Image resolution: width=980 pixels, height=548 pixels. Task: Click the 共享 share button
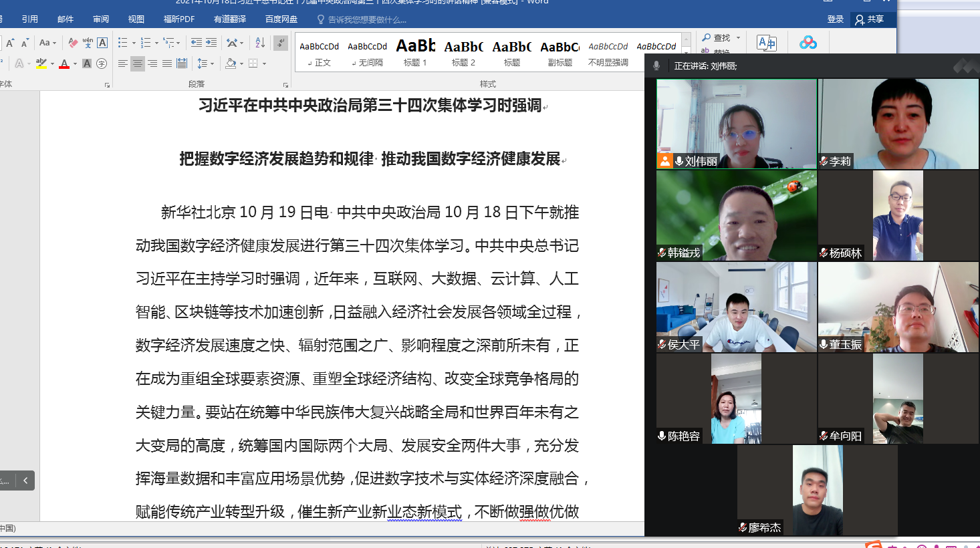tap(870, 19)
